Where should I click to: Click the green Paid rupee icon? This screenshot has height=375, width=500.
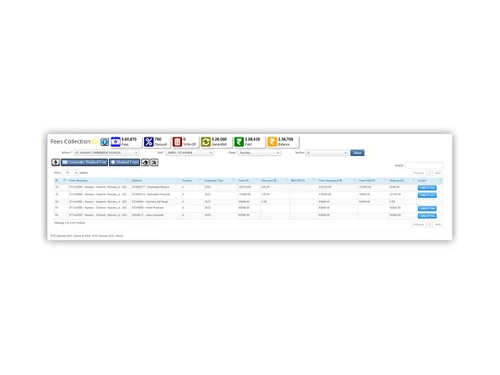(x=239, y=142)
